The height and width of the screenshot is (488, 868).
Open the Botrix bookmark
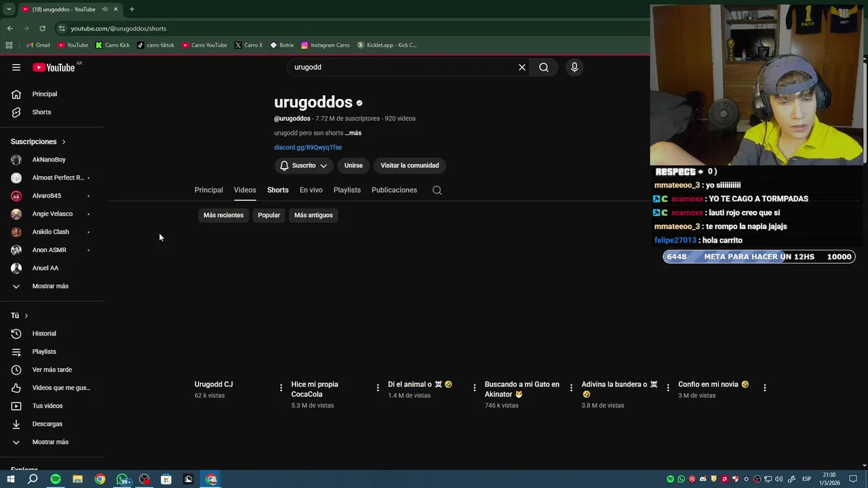[282, 45]
